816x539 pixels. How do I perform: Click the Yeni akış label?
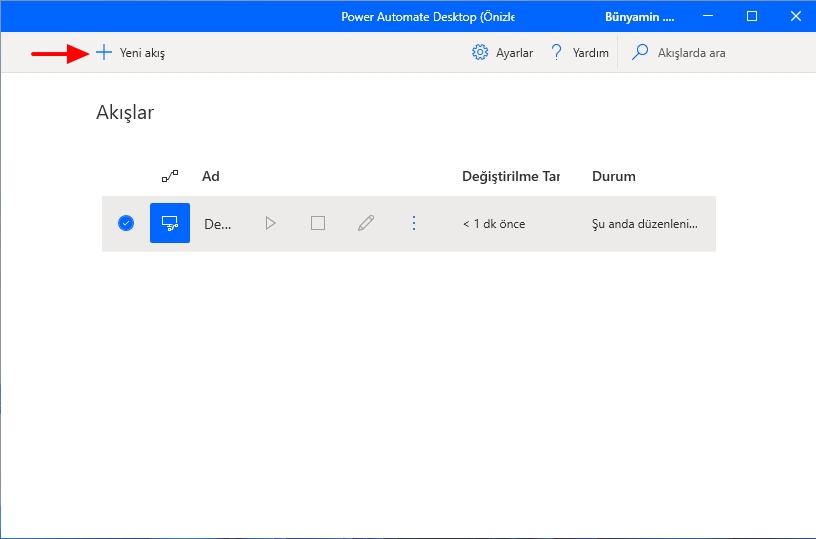coord(142,53)
